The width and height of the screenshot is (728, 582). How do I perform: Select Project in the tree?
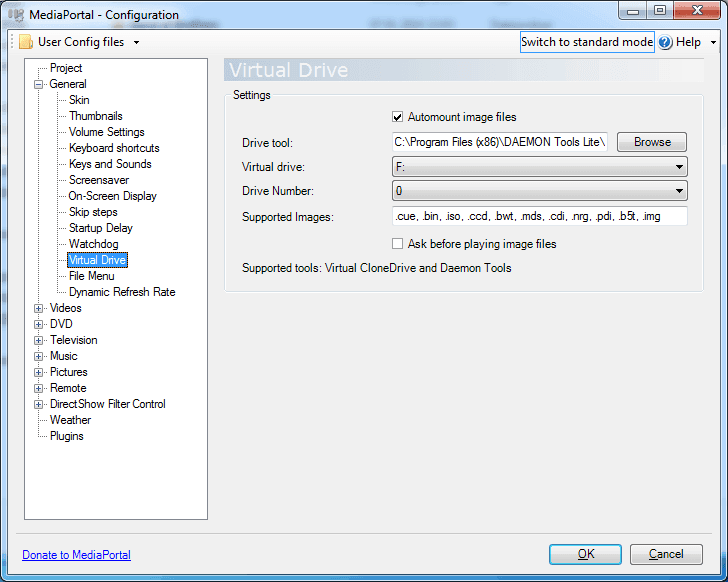tap(66, 68)
